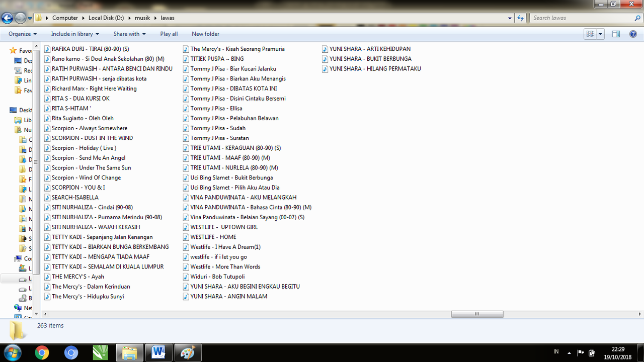Image resolution: width=644 pixels, height=362 pixels.
Task: Open the More view options dropdown arrow
Action: [600, 34]
